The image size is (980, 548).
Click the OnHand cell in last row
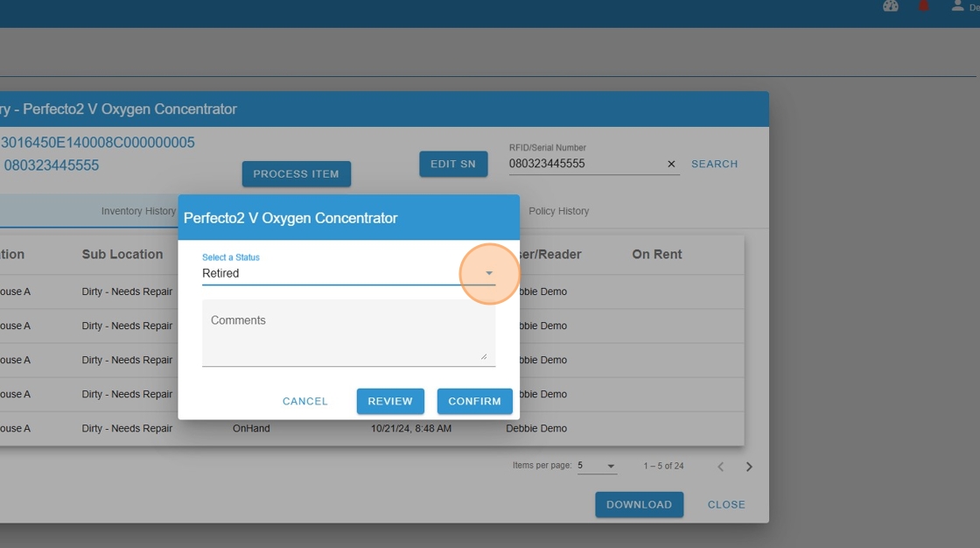pyautogui.click(x=251, y=429)
